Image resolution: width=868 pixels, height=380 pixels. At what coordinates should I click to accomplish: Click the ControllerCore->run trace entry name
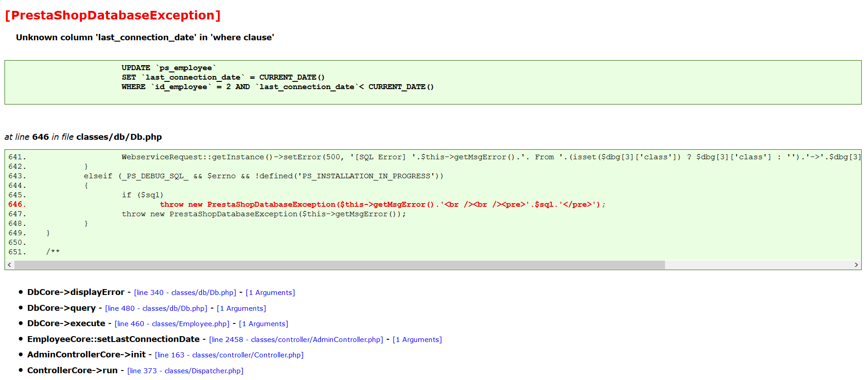[x=72, y=370]
